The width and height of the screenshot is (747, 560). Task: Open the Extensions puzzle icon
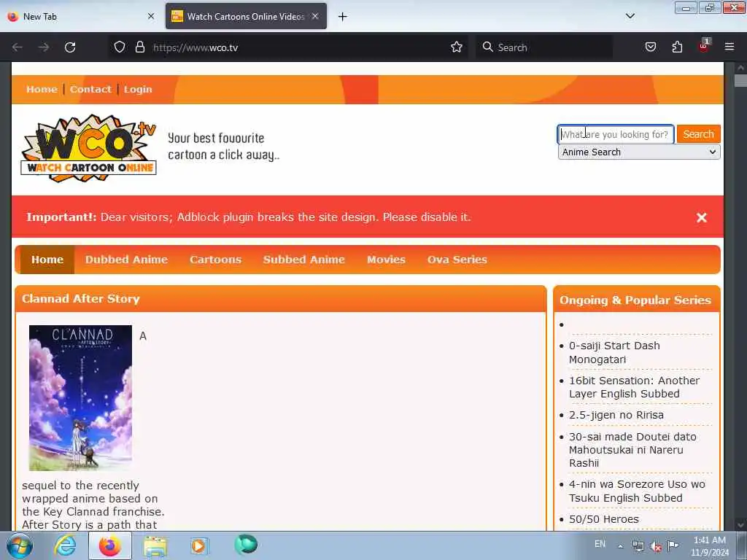click(677, 47)
